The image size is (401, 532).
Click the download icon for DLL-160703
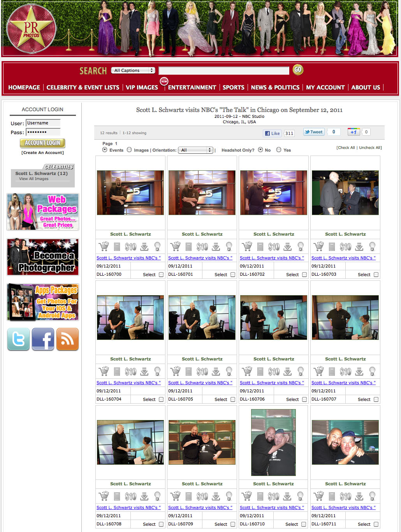tap(359, 247)
